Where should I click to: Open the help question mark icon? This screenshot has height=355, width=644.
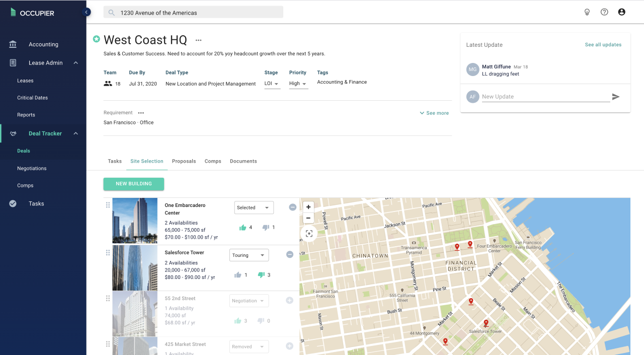604,12
